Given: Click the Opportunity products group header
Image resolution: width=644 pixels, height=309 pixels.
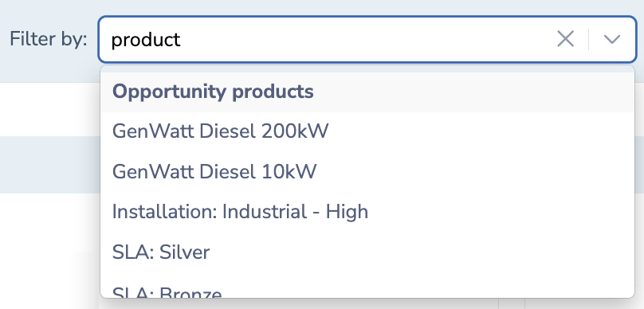Looking at the screenshot, I should tap(367, 92).
